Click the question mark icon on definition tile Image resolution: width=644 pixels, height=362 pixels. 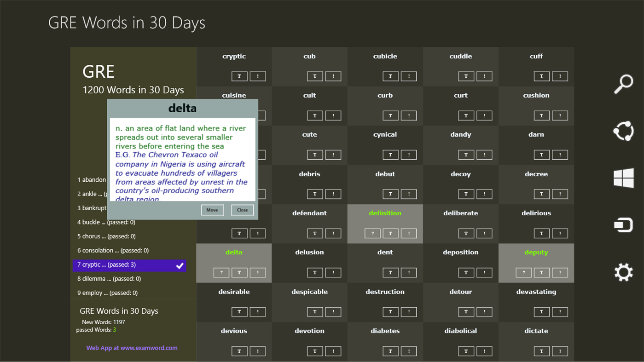pyautogui.click(x=372, y=233)
